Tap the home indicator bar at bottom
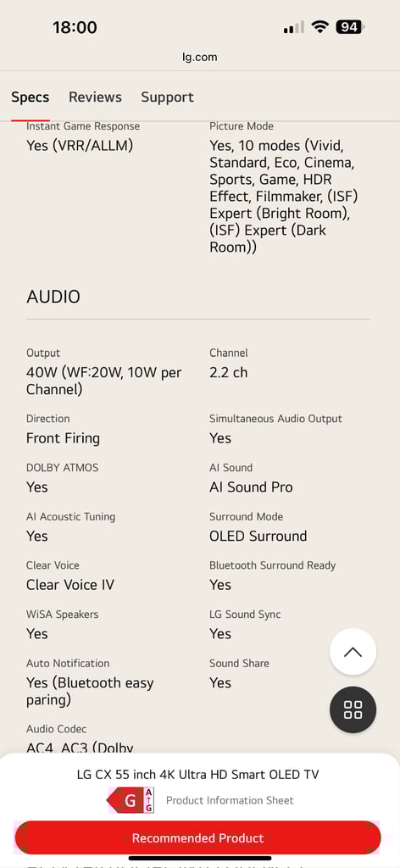 pyautogui.click(x=200, y=859)
